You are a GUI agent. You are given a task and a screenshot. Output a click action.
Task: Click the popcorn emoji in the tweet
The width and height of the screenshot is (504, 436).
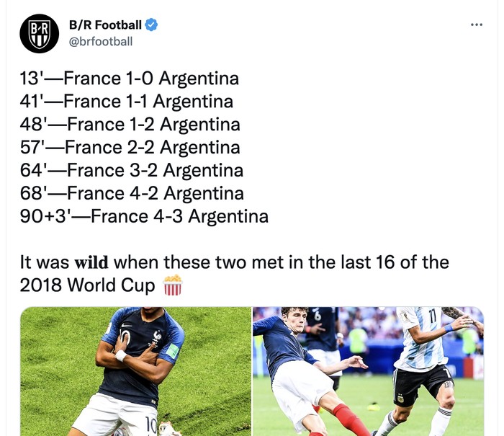click(x=173, y=285)
